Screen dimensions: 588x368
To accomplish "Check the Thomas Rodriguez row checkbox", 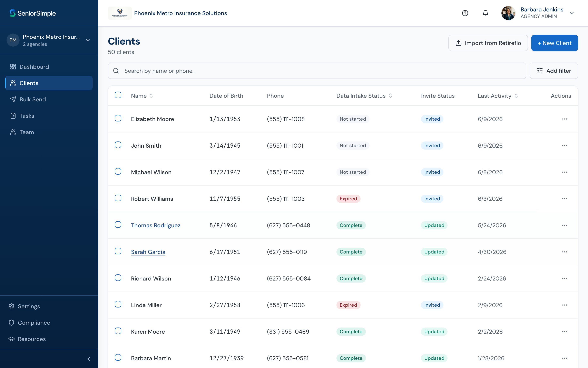I will (x=118, y=224).
